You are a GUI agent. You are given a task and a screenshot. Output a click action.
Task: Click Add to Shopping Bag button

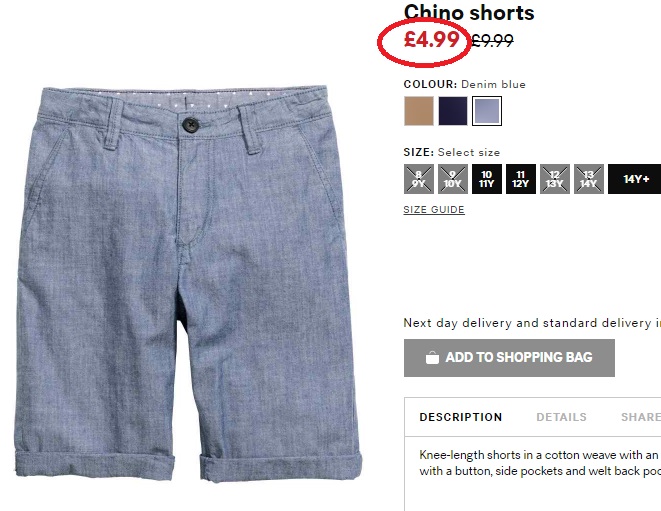pyautogui.click(x=509, y=358)
